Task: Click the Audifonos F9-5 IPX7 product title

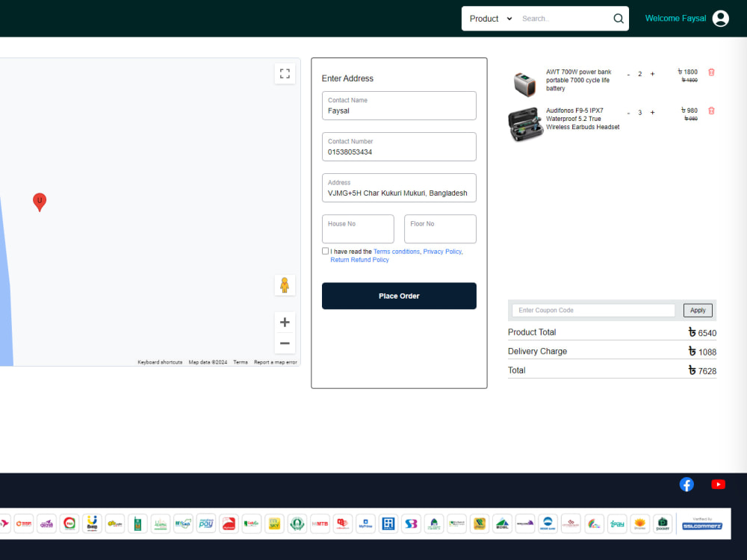Action: pyautogui.click(x=583, y=119)
